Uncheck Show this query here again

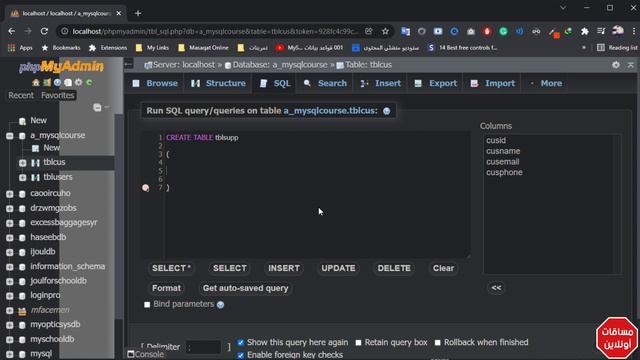pos(240,342)
